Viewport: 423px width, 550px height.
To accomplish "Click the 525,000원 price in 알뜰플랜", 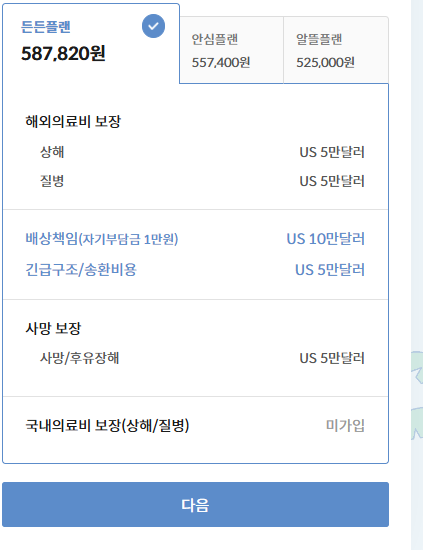I will tap(325, 62).
